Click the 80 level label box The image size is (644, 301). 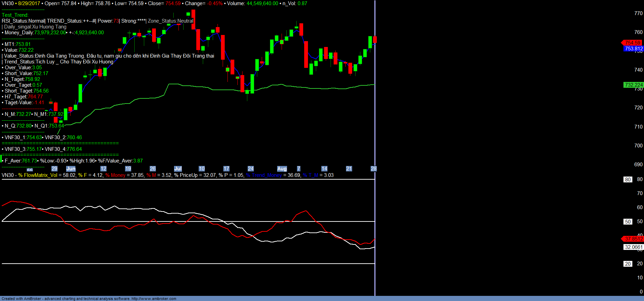(628, 180)
